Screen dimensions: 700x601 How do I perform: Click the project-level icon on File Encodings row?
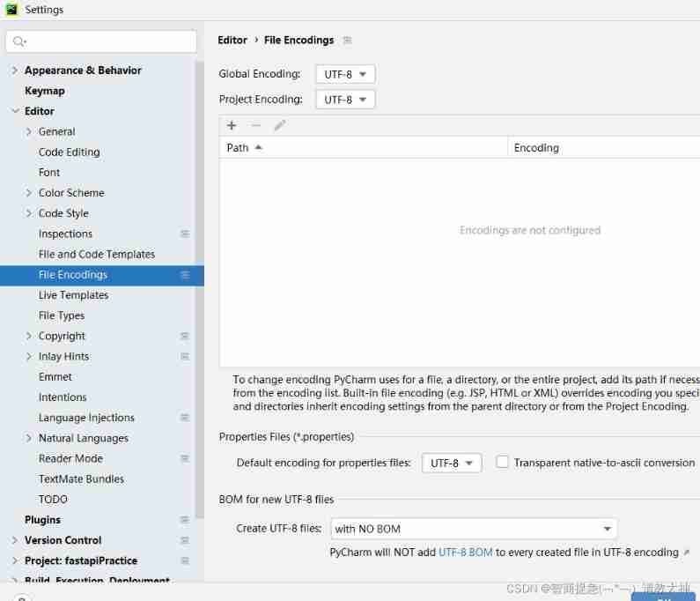[185, 275]
